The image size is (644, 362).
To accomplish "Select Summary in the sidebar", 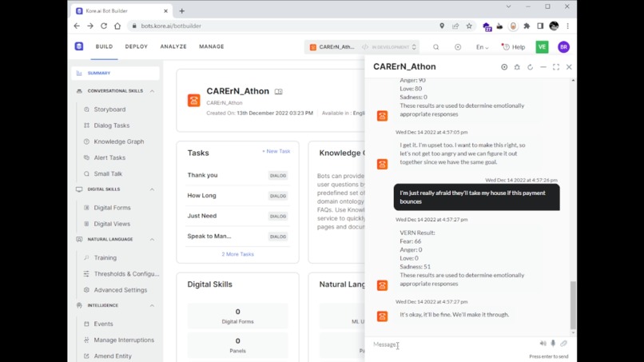I will coord(115,74).
